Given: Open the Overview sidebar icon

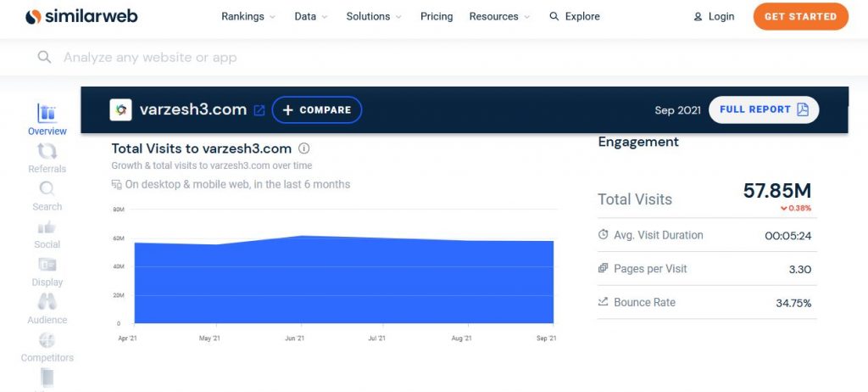Looking at the screenshot, I should [x=47, y=114].
